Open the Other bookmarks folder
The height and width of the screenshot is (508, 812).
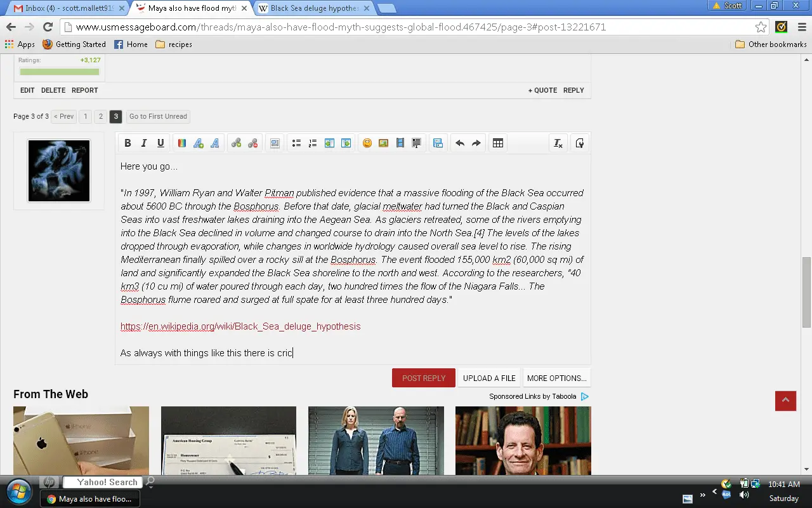[771, 44]
